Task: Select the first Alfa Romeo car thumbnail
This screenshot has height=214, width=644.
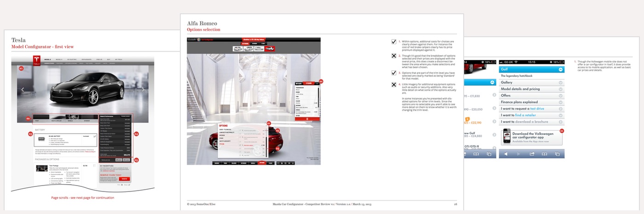Action: [238, 48]
